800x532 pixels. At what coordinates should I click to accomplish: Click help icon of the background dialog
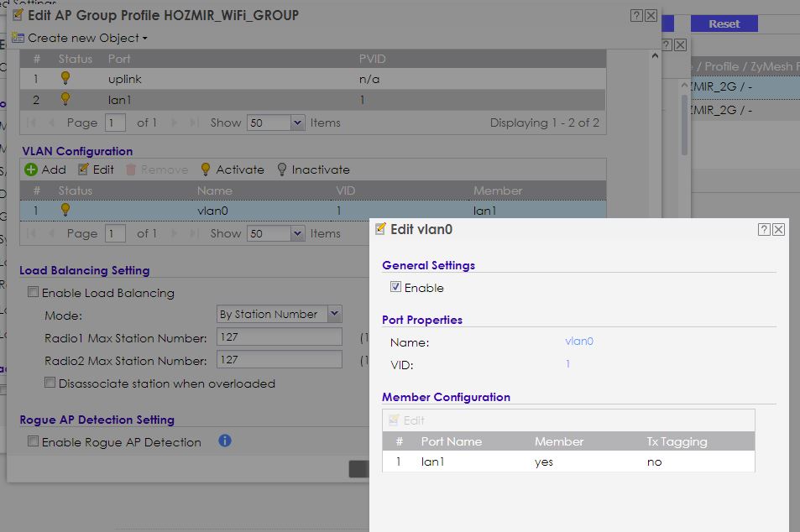click(x=667, y=44)
